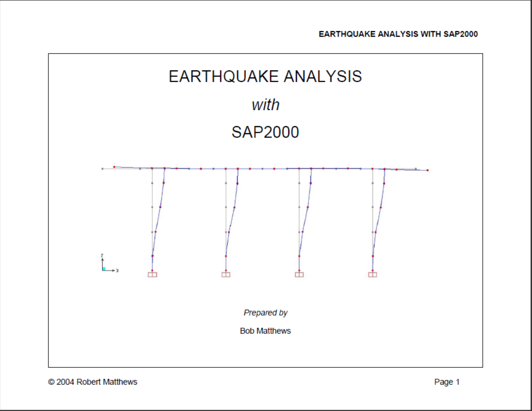Click the rightmost red support symbol
The image size is (532, 411).
(373, 274)
